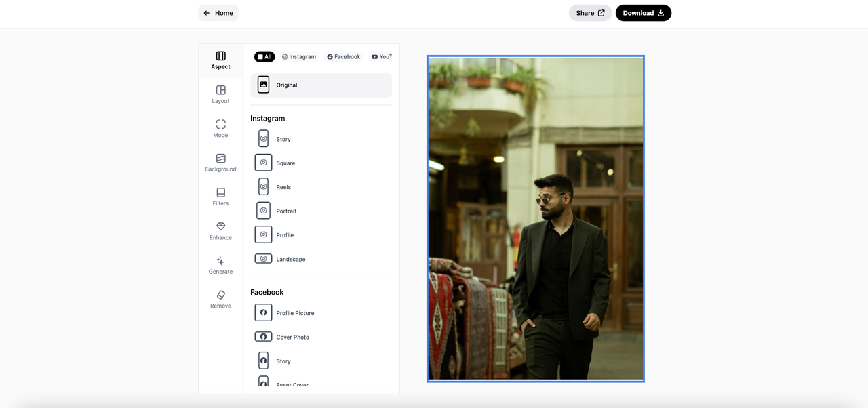Open the Background tool
The width and height of the screenshot is (868, 408).
click(x=220, y=163)
